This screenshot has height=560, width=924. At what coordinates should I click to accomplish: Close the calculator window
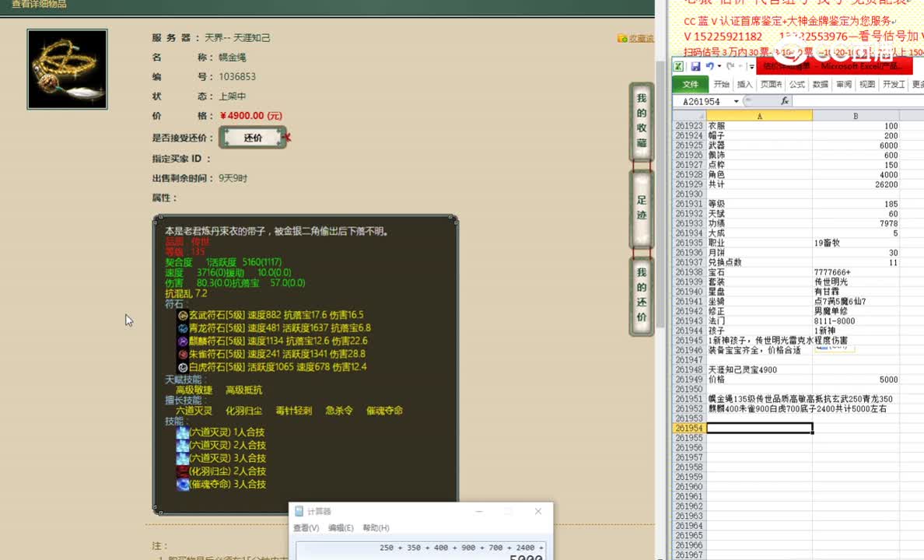pyautogui.click(x=538, y=511)
